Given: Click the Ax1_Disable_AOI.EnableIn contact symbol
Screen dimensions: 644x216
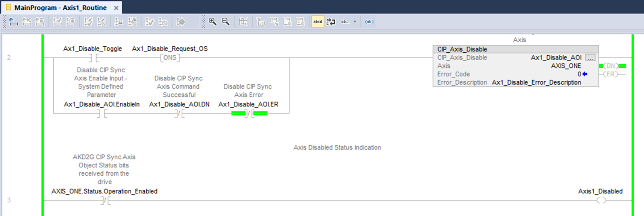Looking at the screenshot, I should (102, 113).
